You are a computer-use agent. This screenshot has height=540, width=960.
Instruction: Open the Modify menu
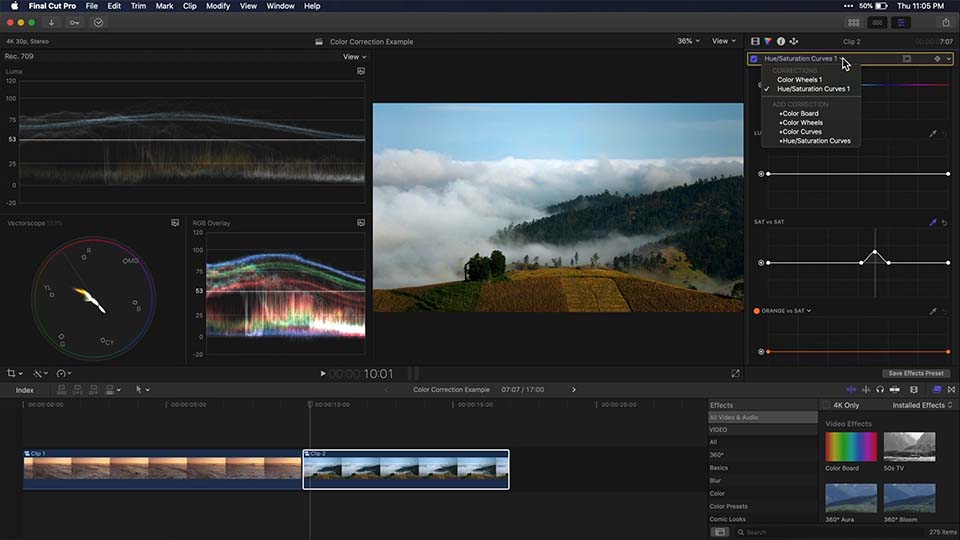(217, 6)
